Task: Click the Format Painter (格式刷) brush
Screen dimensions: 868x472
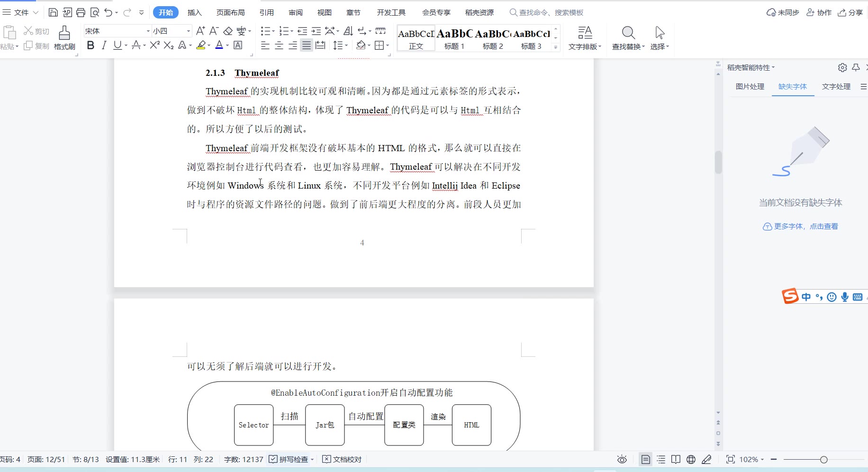Action: (64, 38)
